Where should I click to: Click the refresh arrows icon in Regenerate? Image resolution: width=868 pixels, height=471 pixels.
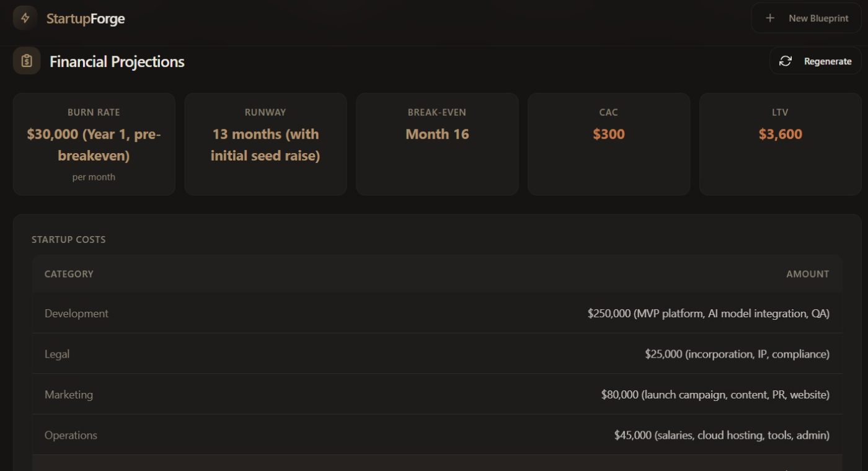(x=786, y=61)
